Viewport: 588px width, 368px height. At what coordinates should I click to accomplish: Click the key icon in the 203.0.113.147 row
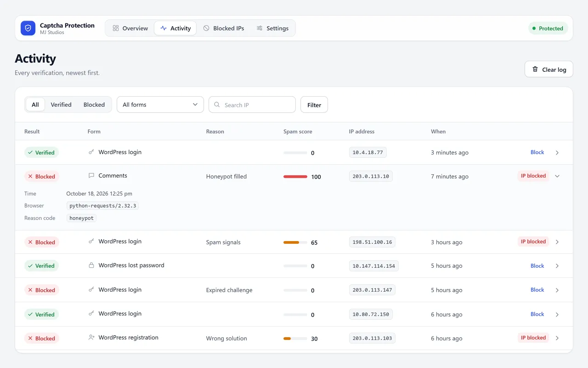pyautogui.click(x=91, y=290)
